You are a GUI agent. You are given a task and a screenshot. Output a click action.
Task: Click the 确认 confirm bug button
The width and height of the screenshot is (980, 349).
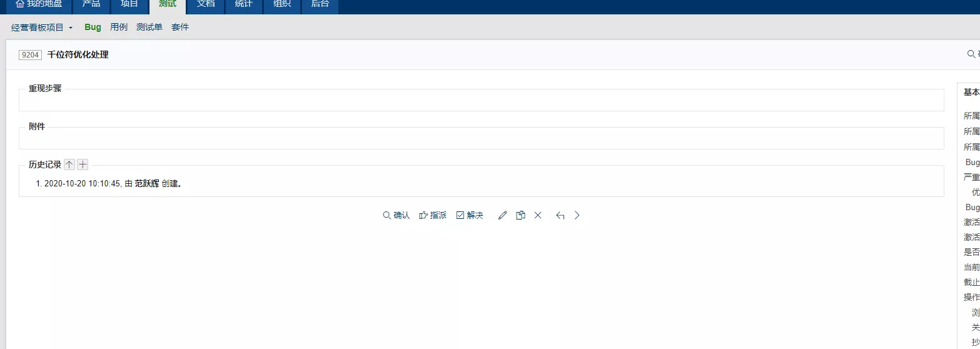pyautogui.click(x=397, y=215)
